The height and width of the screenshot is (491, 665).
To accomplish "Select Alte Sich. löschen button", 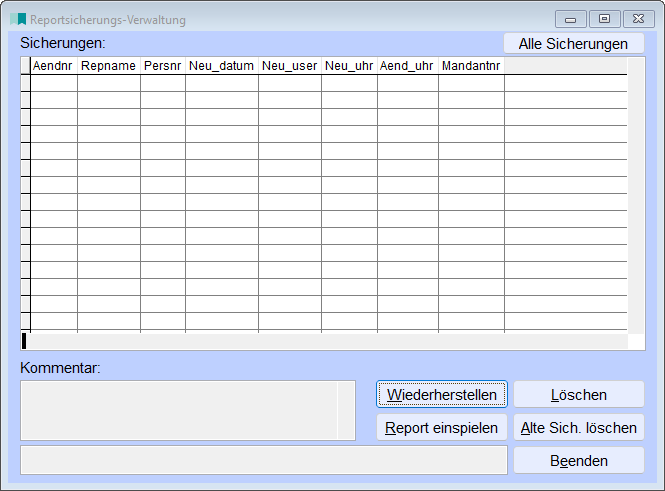I will coord(579,428).
